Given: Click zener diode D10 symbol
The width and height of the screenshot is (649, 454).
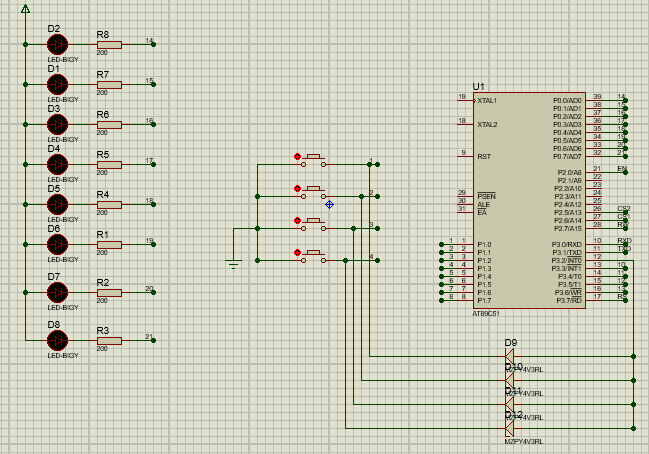Looking at the screenshot, I should click(x=510, y=380).
